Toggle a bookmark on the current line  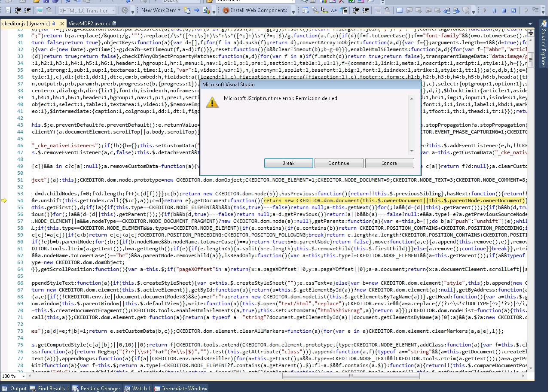click(400, 10)
